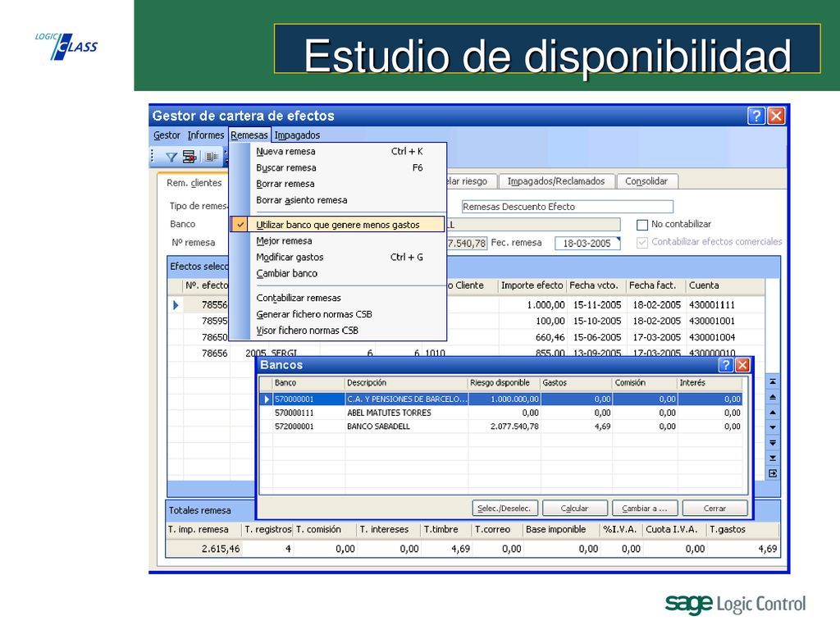Switch to Rem. clientes tab
The height and width of the screenshot is (630, 840).
(x=194, y=183)
